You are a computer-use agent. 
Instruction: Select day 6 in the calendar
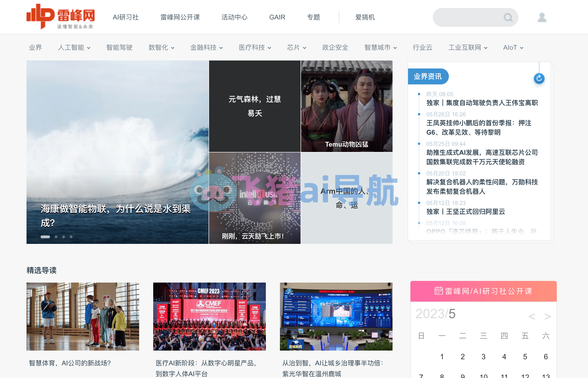546,356
